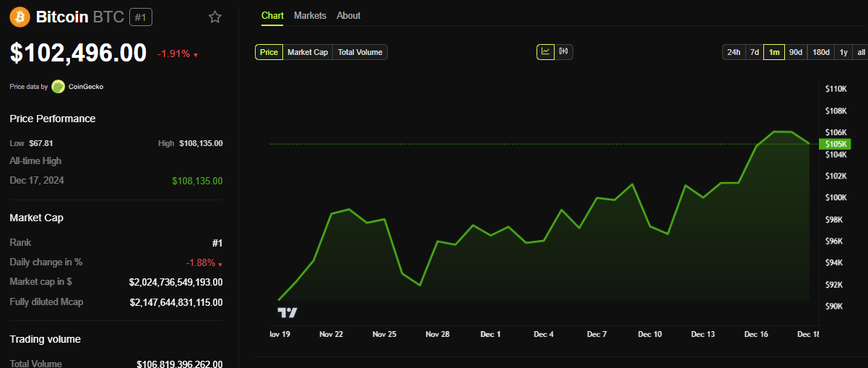The image size is (868, 368).
Task: Set chart range to all
Action: point(861,52)
